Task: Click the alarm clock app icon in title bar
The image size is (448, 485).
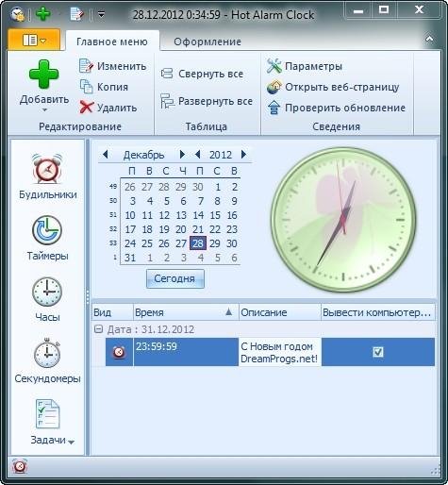Action: tap(17, 14)
